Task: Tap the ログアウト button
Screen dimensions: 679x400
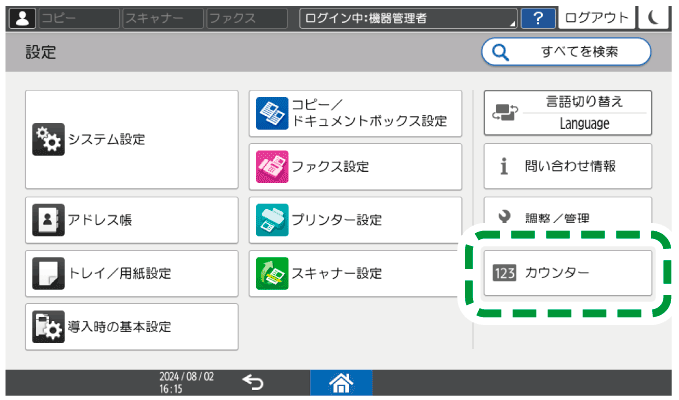Action: (x=596, y=17)
